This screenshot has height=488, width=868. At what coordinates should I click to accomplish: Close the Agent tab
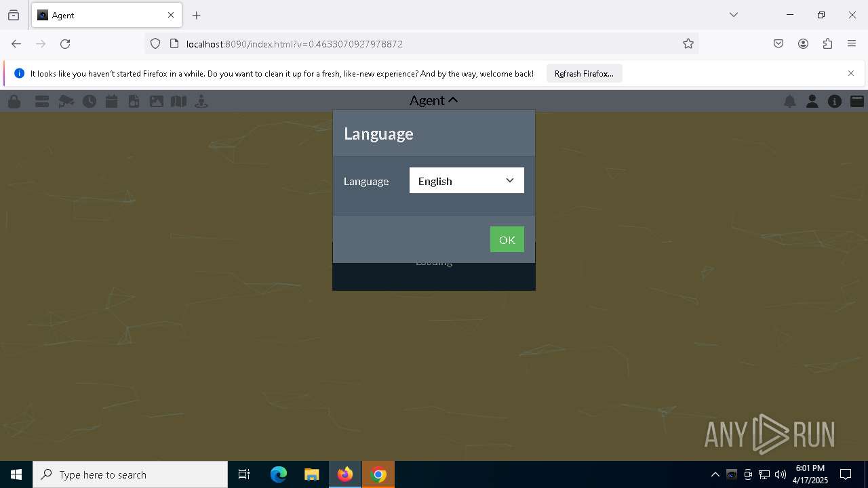point(171,15)
